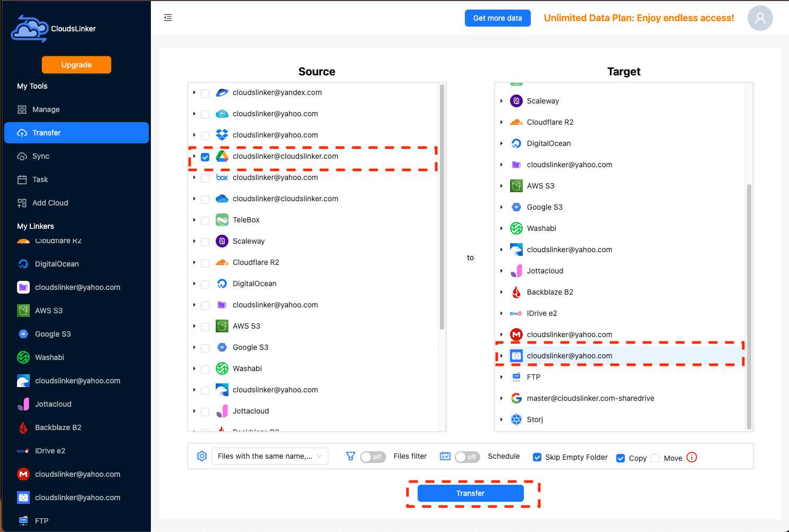Click the Files filter funnel icon
Screen dimensions: 789x532
click(x=351, y=456)
